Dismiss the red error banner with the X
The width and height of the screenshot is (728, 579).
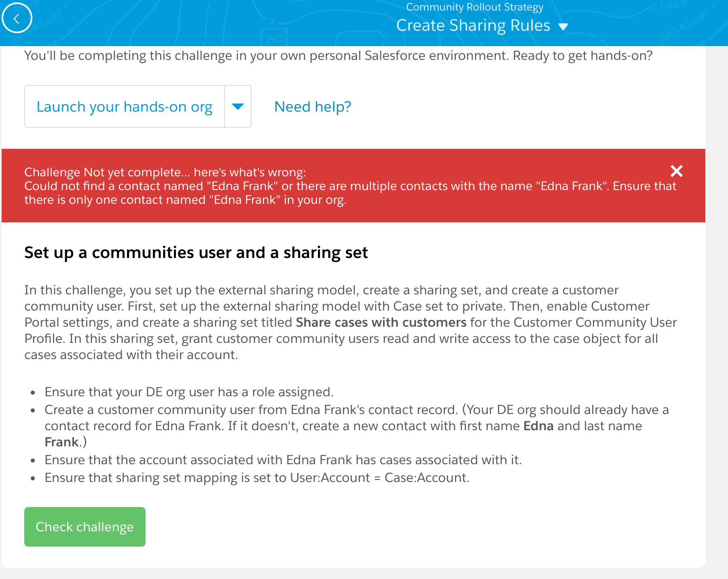(676, 171)
